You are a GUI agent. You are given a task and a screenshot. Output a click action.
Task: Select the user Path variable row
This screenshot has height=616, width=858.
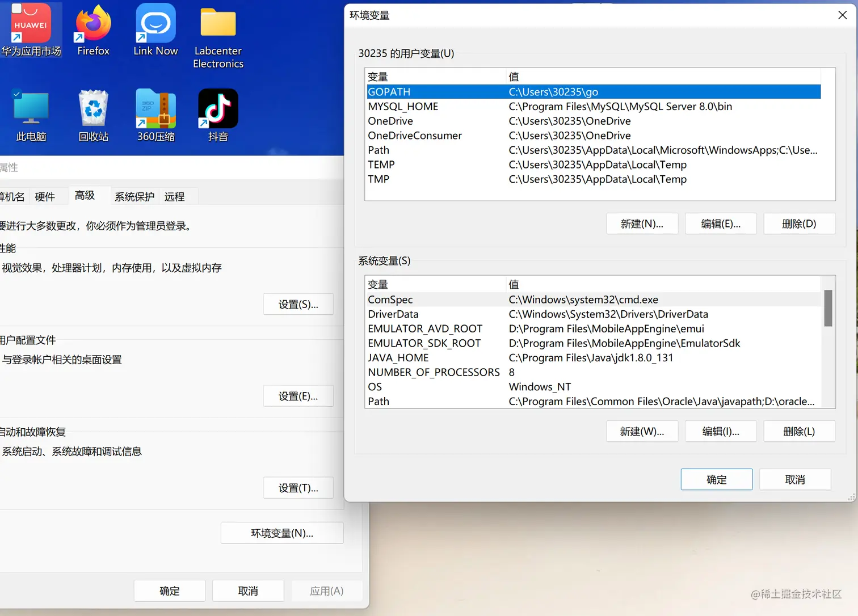click(594, 150)
